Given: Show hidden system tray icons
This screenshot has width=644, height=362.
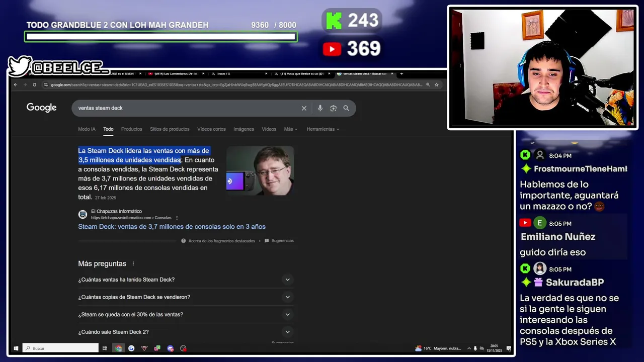Looking at the screenshot, I should [469, 348].
